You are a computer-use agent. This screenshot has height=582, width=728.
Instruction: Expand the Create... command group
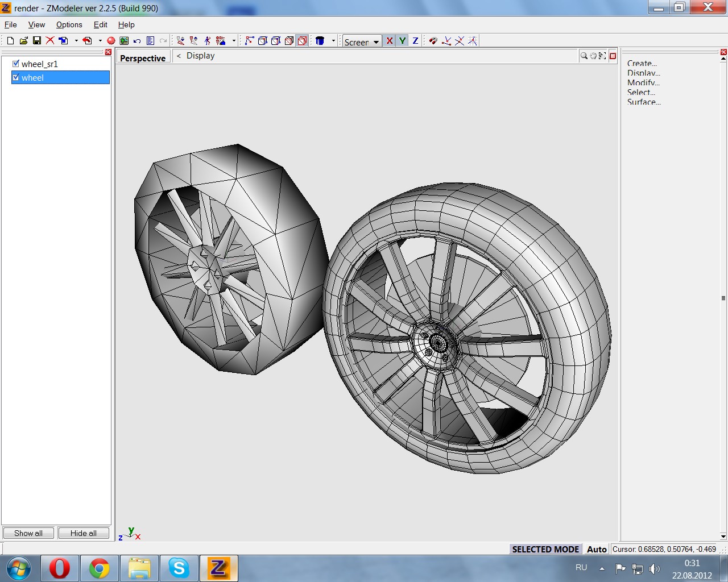tap(642, 63)
